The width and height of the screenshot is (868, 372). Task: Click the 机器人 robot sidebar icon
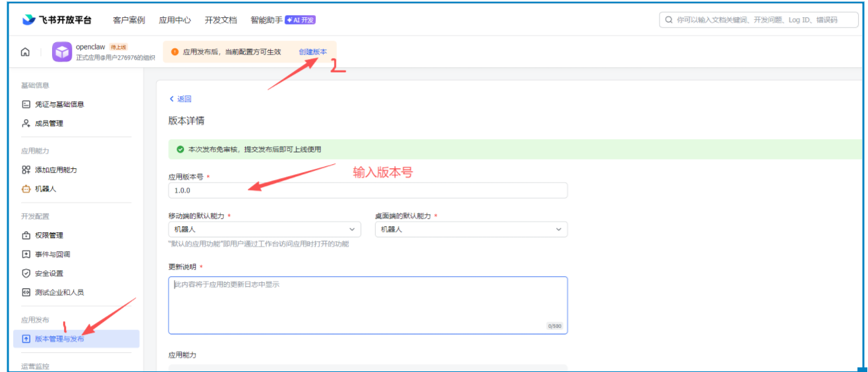click(x=26, y=189)
